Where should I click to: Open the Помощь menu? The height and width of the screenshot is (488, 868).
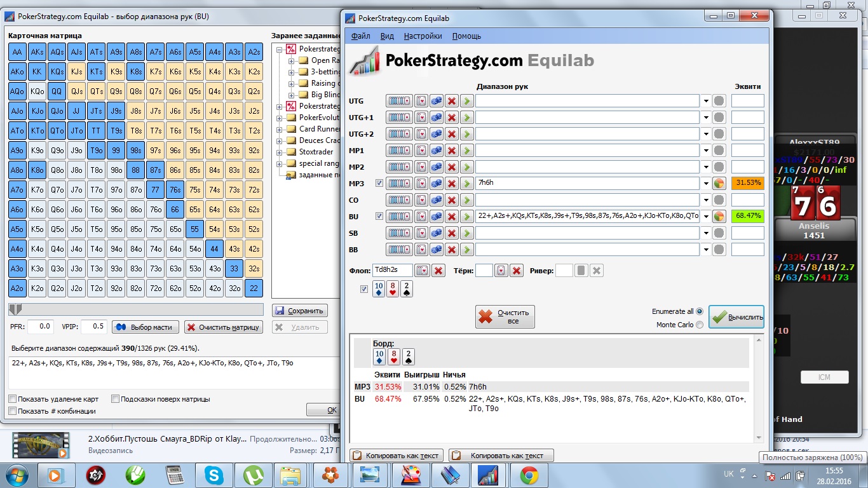click(466, 36)
